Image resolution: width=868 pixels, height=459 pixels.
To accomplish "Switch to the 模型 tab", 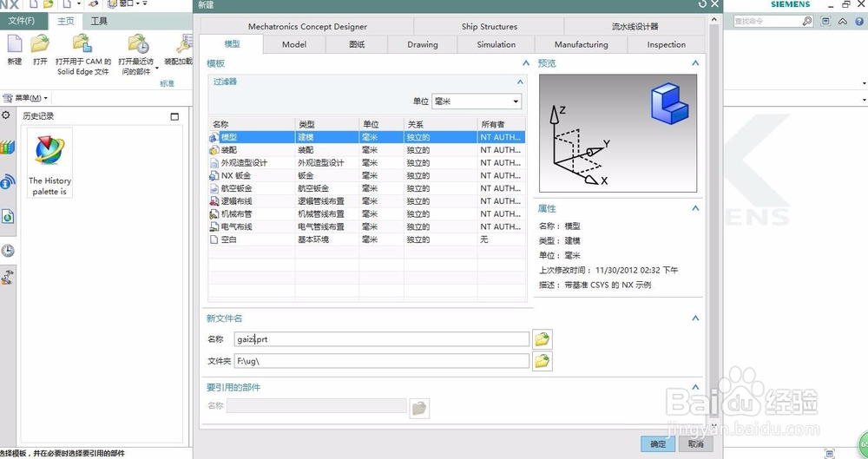I will pyautogui.click(x=232, y=44).
